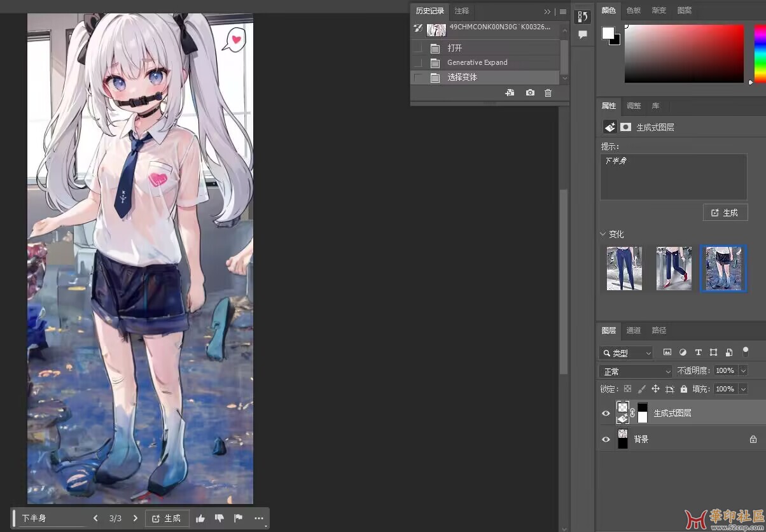
Task: Open the layer filter 类型 dropdown
Action: coord(626,353)
